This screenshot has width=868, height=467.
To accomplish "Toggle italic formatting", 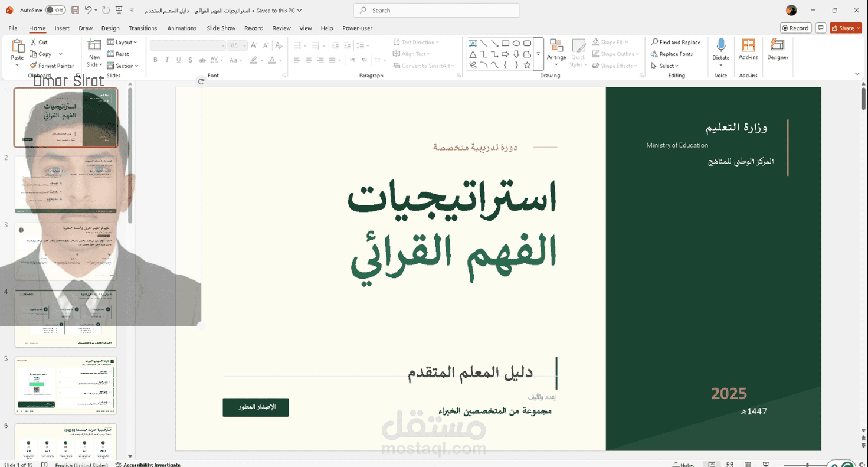I will click(x=166, y=60).
